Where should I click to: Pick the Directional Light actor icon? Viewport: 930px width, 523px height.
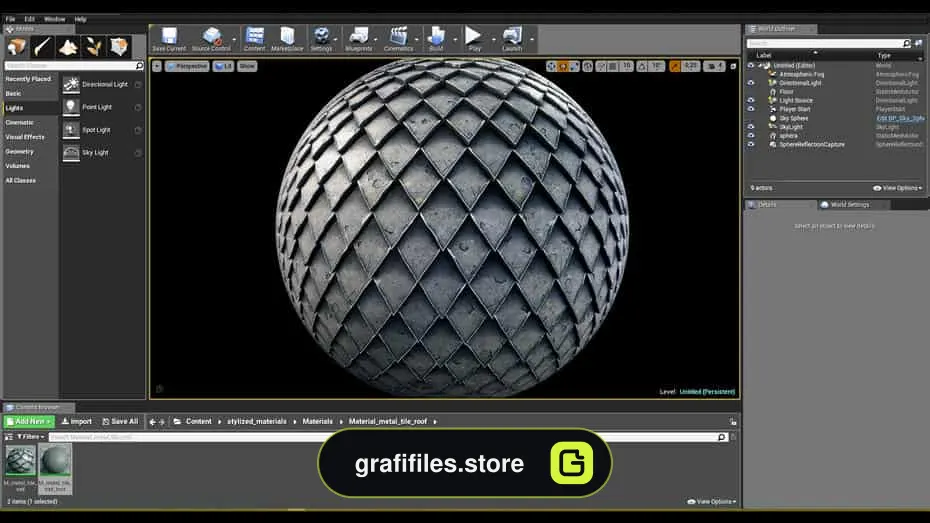71,84
